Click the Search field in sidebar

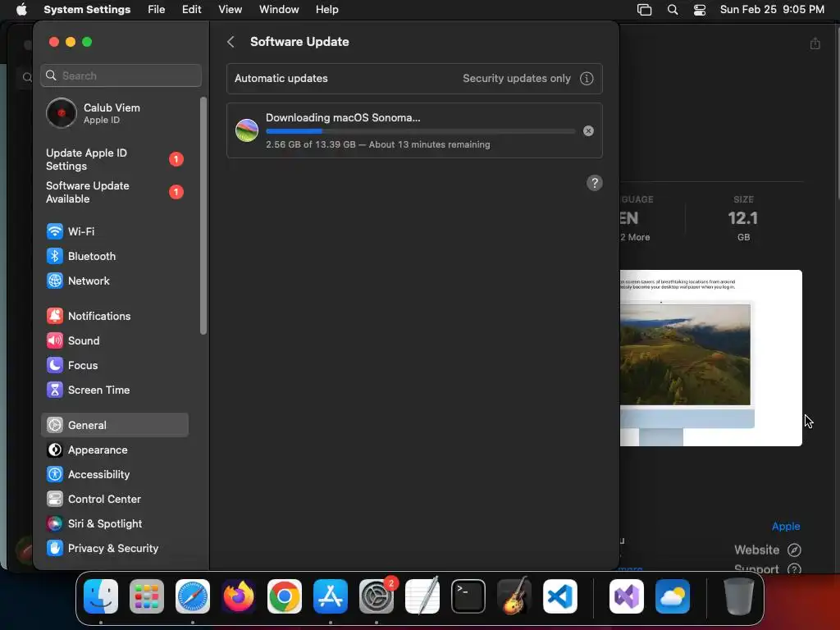click(x=121, y=75)
